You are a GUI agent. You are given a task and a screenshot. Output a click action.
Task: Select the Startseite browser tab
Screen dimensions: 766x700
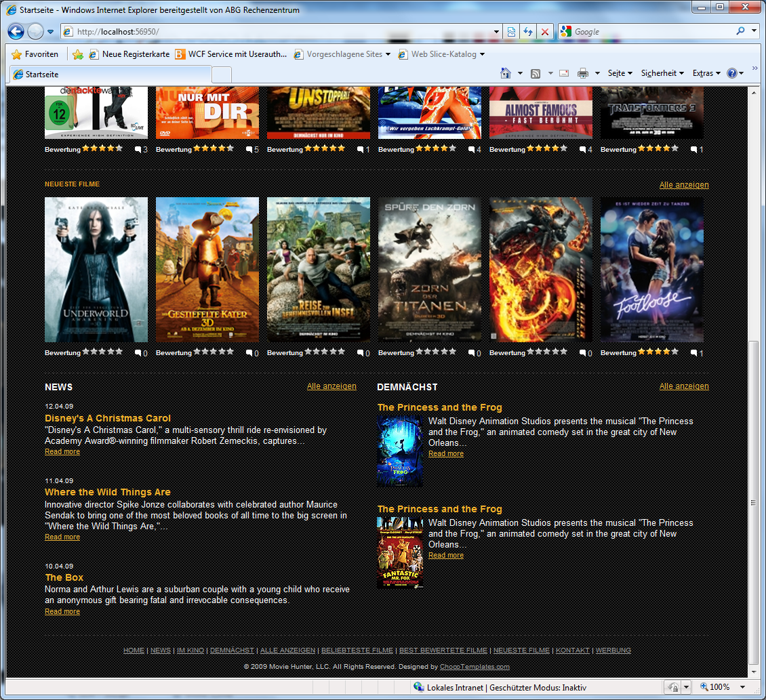click(108, 75)
